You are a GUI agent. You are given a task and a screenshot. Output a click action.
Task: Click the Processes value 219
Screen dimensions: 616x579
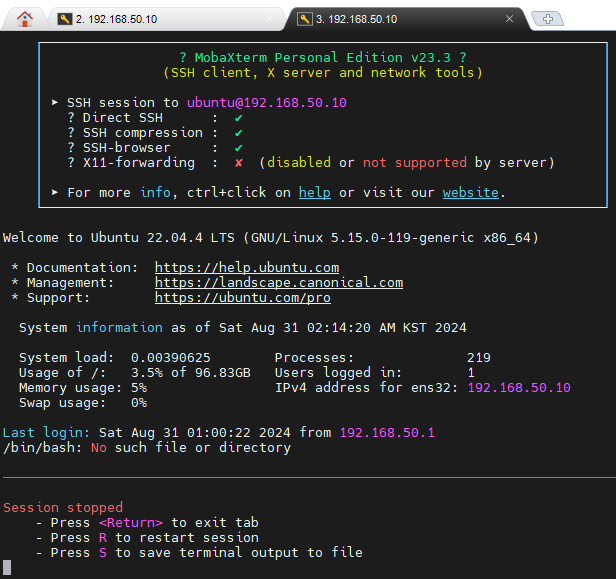[478, 358]
